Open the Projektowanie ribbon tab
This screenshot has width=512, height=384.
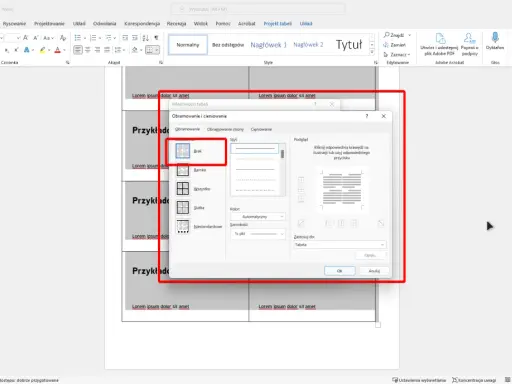[49, 24]
